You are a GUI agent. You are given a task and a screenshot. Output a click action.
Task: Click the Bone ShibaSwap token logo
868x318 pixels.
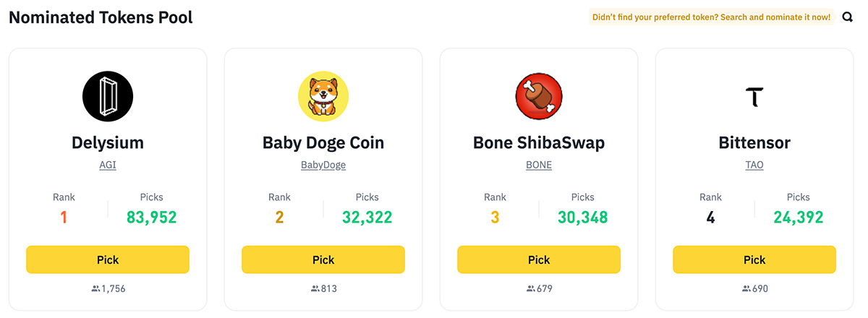tap(539, 96)
